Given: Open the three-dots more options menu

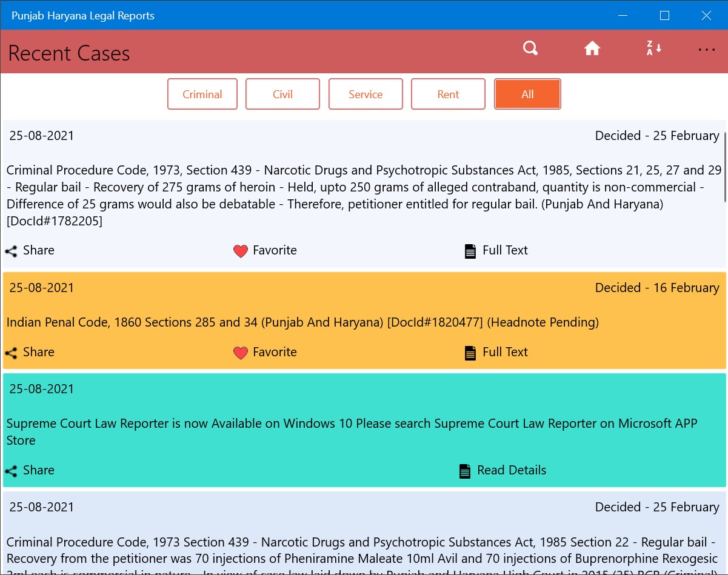Looking at the screenshot, I should (707, 50).
